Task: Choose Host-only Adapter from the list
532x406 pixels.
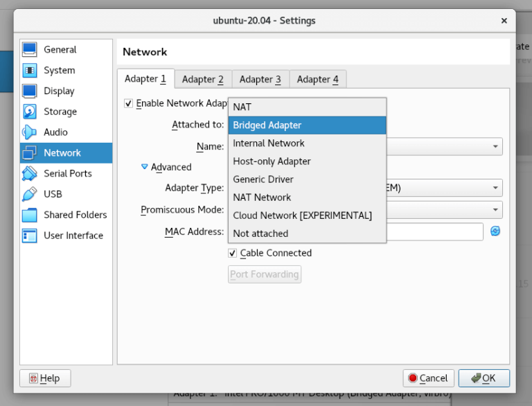Action: 272,161
